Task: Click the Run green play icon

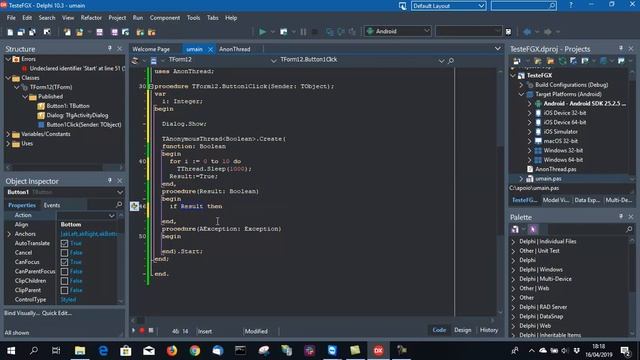Action: [x=262, y=31]
